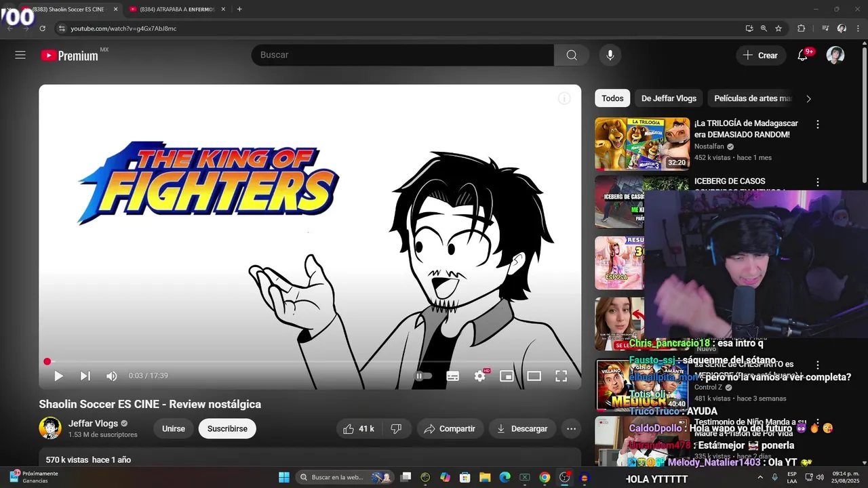The height and width of the screenshot is (488, 868).
Task: Toggle autoplay switch in player
Action: 423,375
